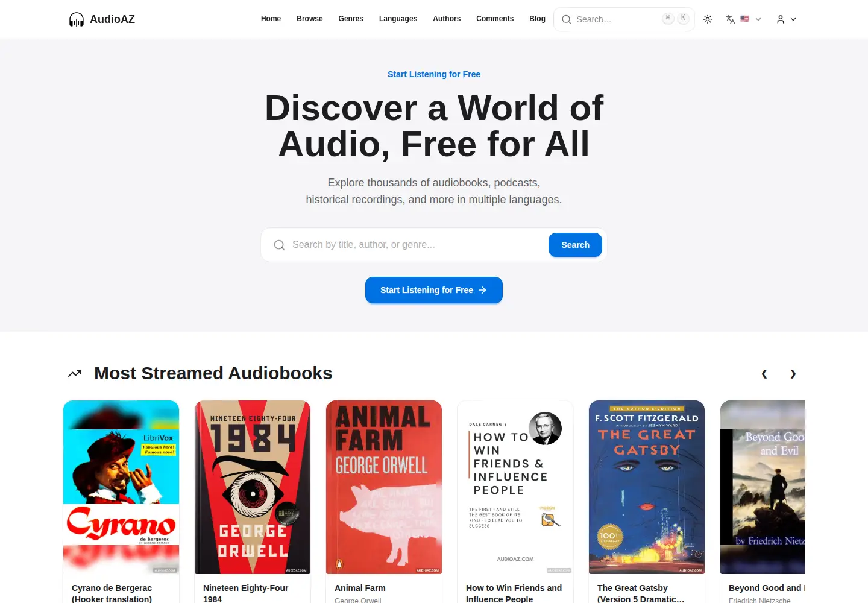Image resolution: width=868 pixels, height=603 pixels.
Task: Click the trending arrow icon beside Most Streamed
Action: tap(75, 374)
